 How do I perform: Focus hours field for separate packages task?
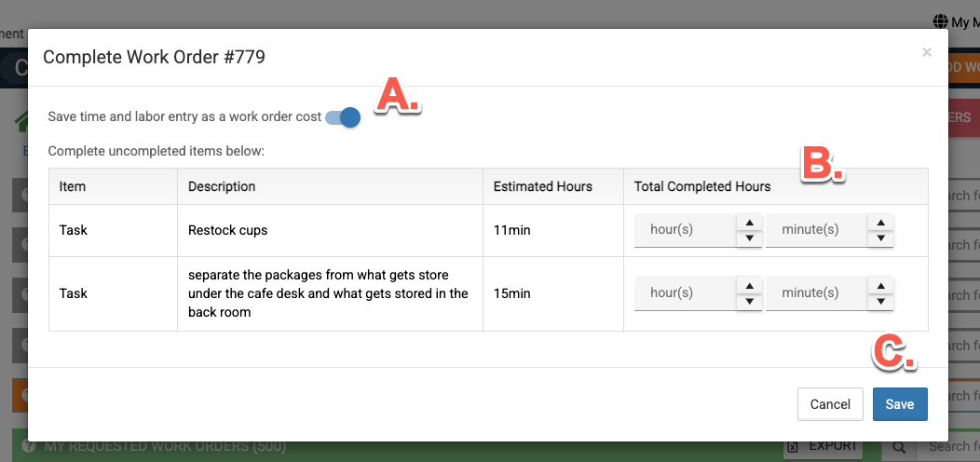(x=684, y=293)
